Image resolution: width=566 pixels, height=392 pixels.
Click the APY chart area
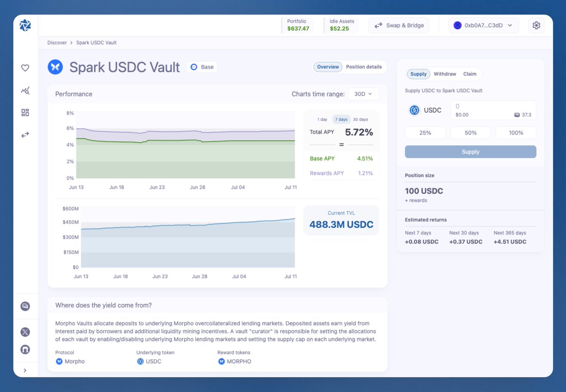(x=185, y=145)
